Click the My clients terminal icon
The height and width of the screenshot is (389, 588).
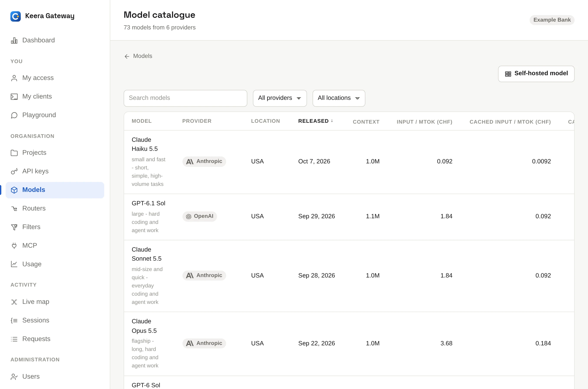click(x=14, y=97)
